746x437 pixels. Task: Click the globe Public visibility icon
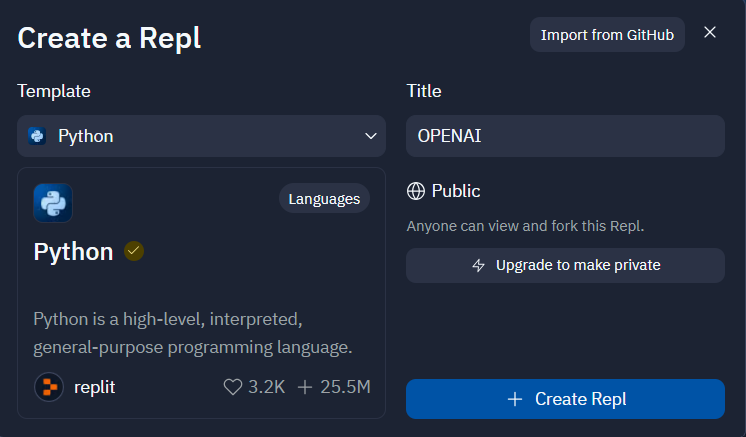pos(416,191)
